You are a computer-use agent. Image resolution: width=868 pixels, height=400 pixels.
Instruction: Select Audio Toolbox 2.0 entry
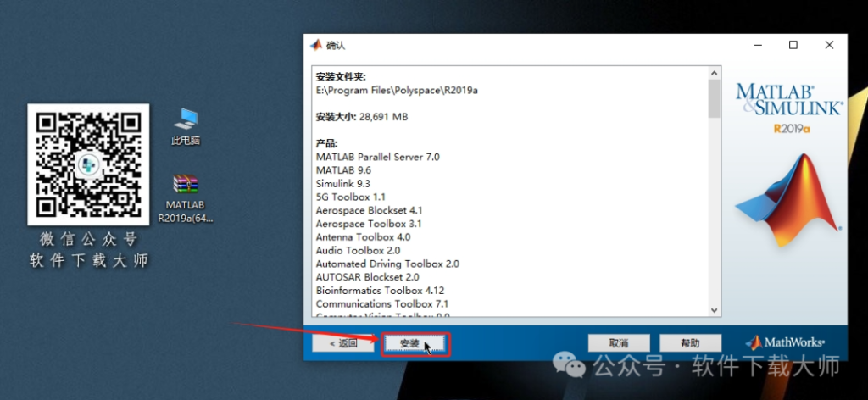(359, 250)
